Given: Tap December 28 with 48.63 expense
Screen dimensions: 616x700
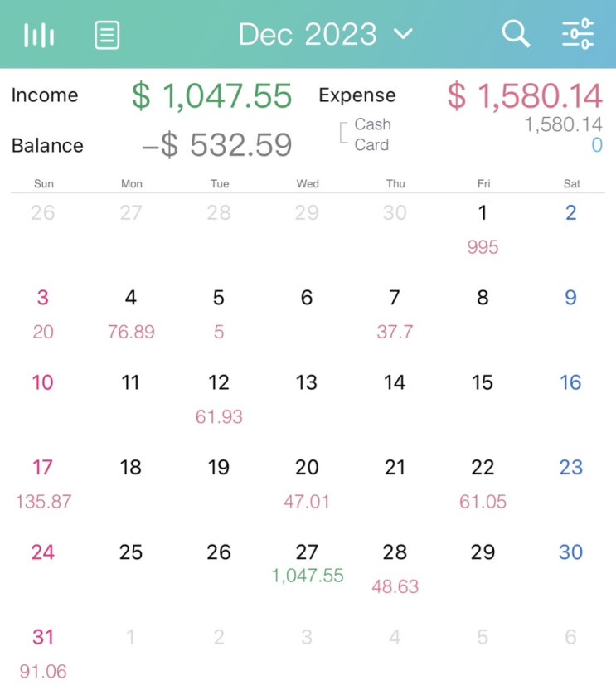Looking at the screenshot, I should (395, 567).
